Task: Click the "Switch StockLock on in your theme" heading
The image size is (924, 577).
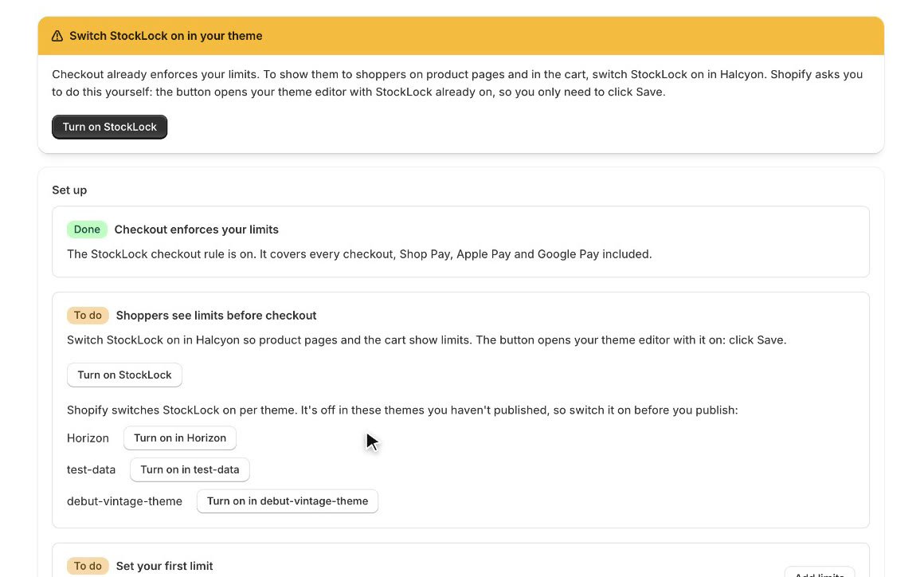Action: [166, 36]
